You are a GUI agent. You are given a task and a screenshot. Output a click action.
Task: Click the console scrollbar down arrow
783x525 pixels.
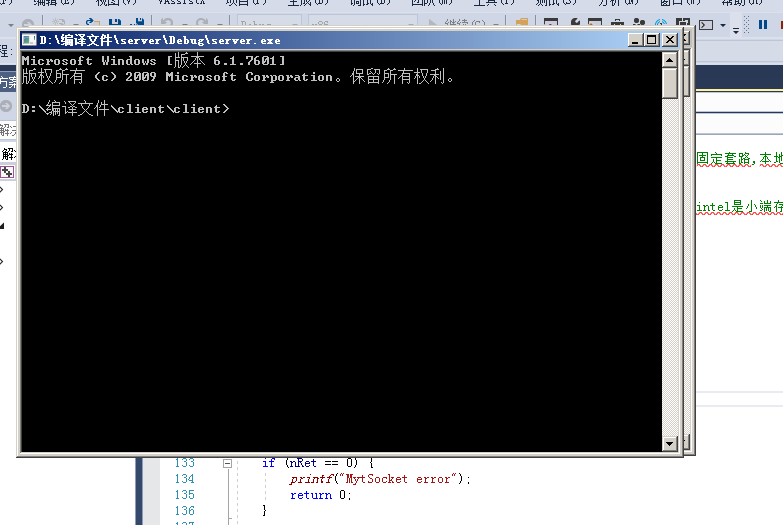pyautogui.click(x=669, y=443)
